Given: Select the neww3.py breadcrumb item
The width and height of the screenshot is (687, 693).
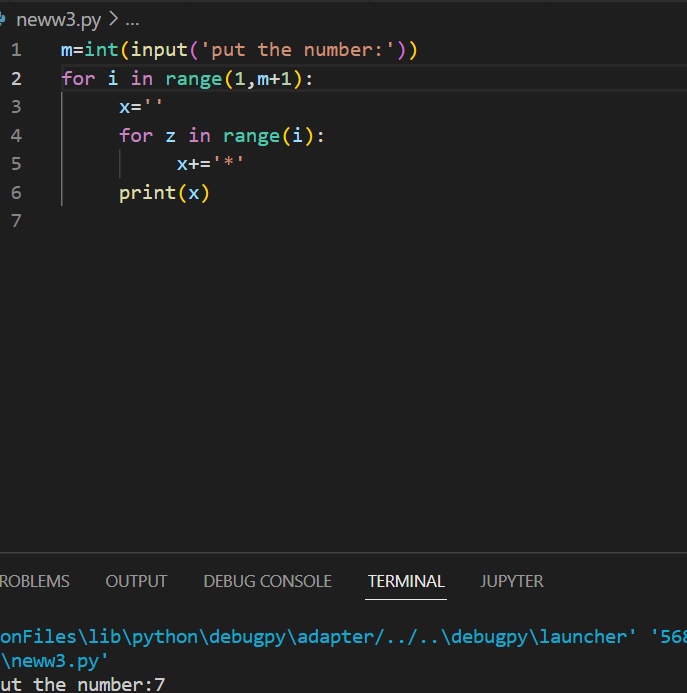Looking at the screenshot, I should (58, 20).
